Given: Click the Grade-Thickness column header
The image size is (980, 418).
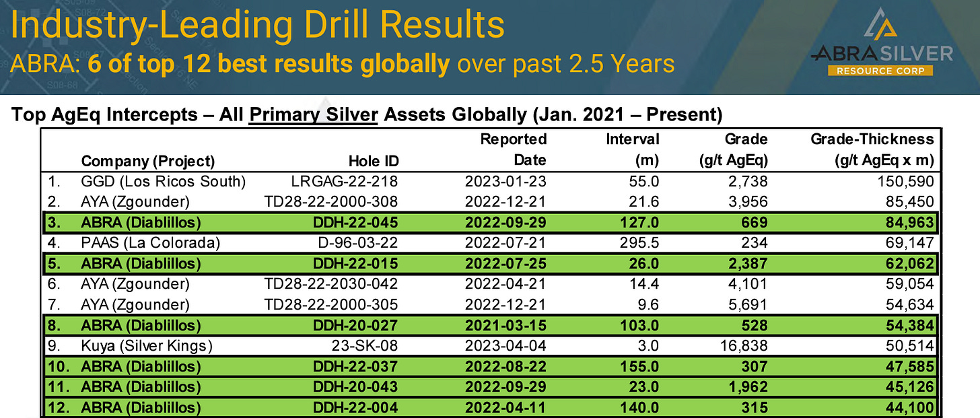Looking at the screenshot, I should 872,149.
